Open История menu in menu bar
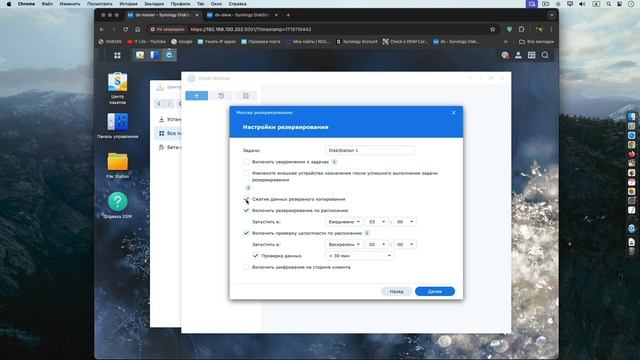The width and height of the screenshot is (640, 360). pos(128,4)
